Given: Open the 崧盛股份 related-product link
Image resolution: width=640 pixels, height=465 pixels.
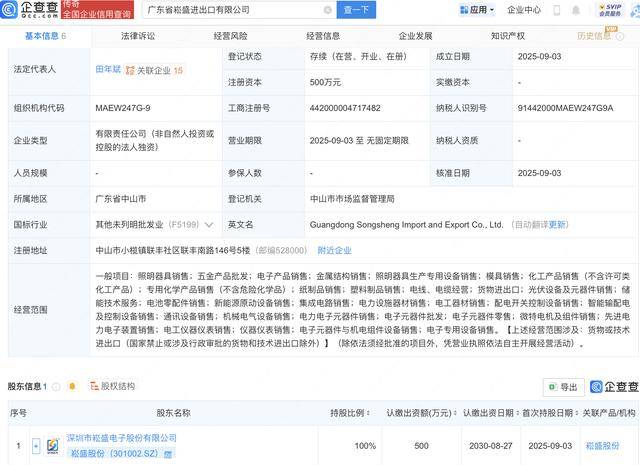Looking at the screenshot, I should (x=602, y=446).
